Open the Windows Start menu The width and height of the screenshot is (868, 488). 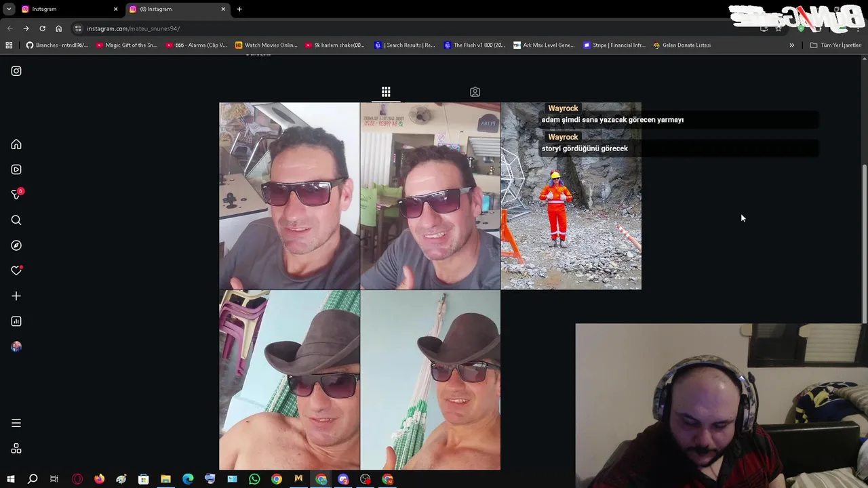10,479
